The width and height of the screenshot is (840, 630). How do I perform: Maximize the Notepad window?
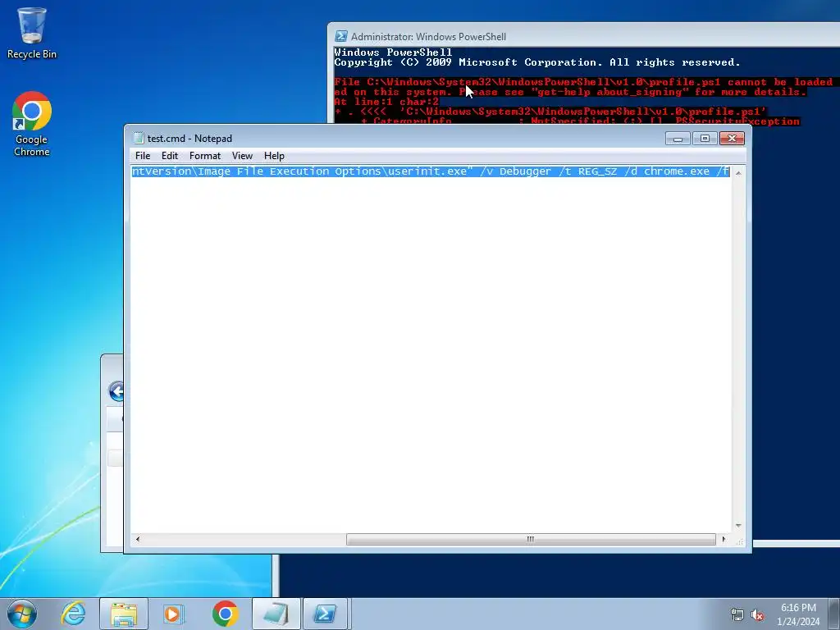pos(705,139)
